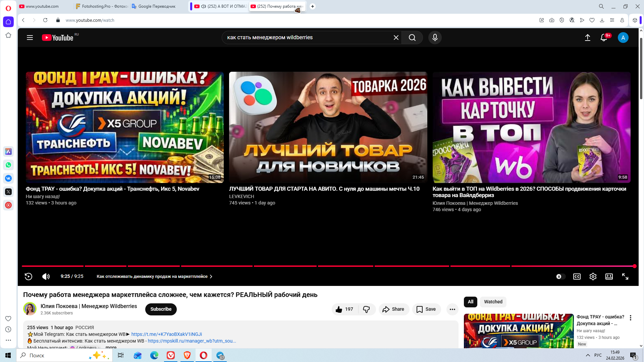This screenshot has height=362, width=644.
Task: Toggle theater mode in the player
Action: point(609,277)
